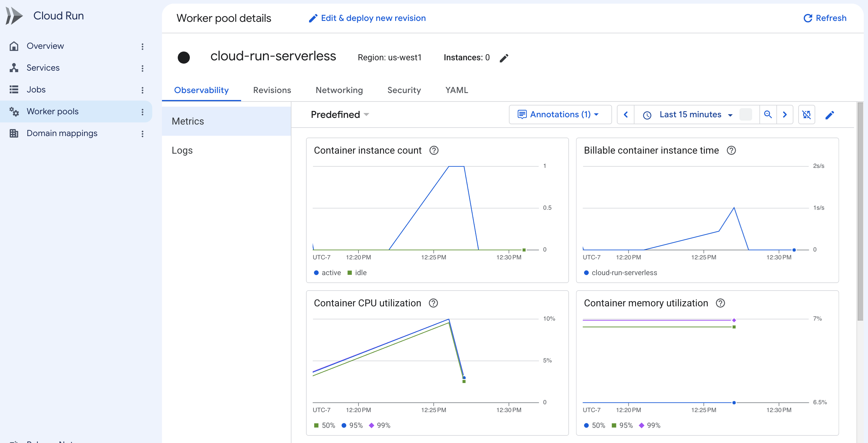868x443 pixels.
Task: Click the zoom reset magnifier icon
Action: [768, 115]
